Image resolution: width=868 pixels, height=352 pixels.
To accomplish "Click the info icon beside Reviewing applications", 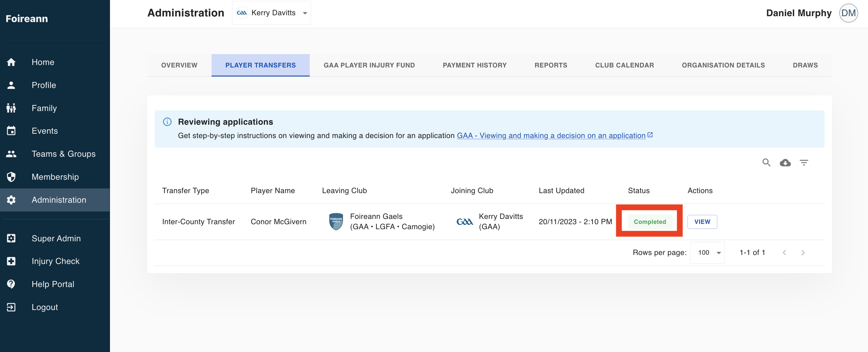I will tap(167, 122).
